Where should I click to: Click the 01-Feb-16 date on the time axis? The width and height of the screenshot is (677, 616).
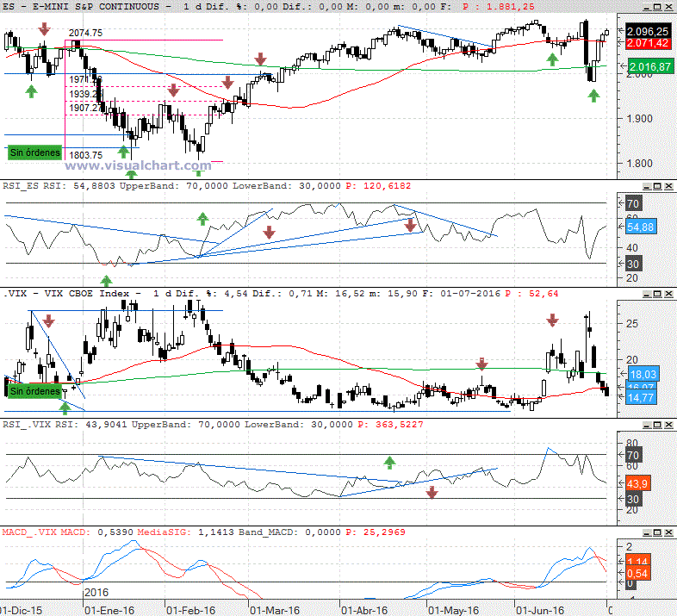(x=190, y=610)
